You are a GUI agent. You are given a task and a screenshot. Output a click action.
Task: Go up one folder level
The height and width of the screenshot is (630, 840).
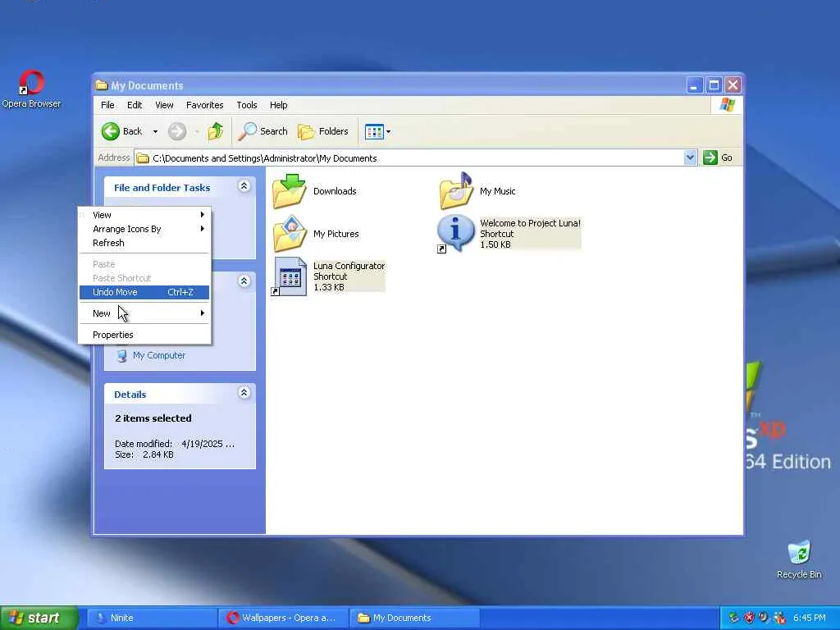tap(216, 131)
